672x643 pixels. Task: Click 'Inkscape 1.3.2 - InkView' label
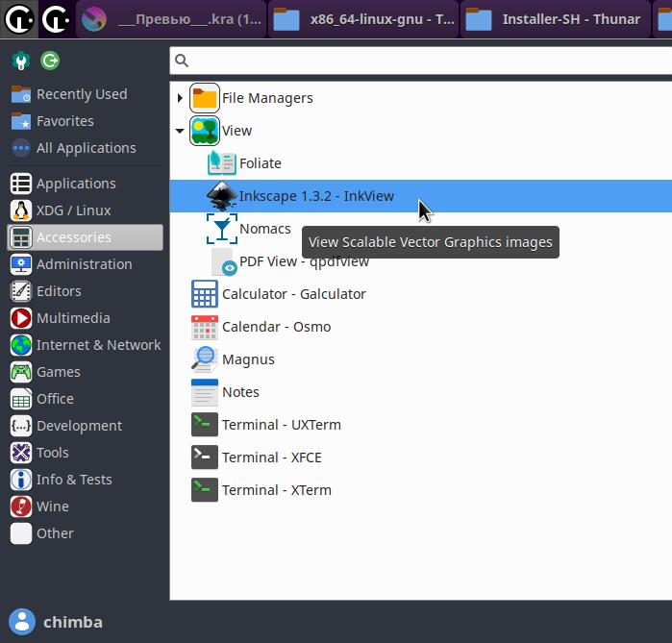(316, 196)
